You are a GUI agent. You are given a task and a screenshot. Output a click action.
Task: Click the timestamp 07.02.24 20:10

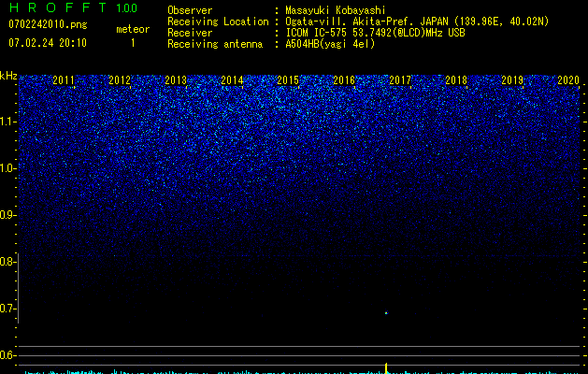click(x=48, y=43)
